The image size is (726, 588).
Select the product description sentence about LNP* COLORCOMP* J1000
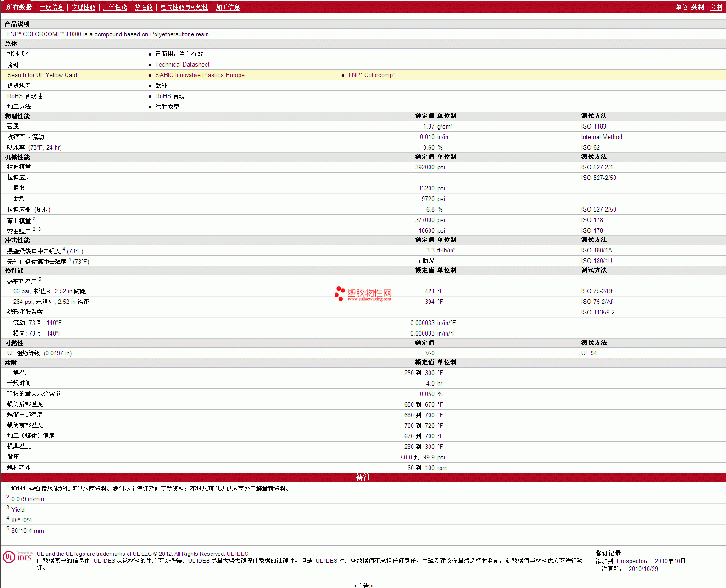pos(109,34)
